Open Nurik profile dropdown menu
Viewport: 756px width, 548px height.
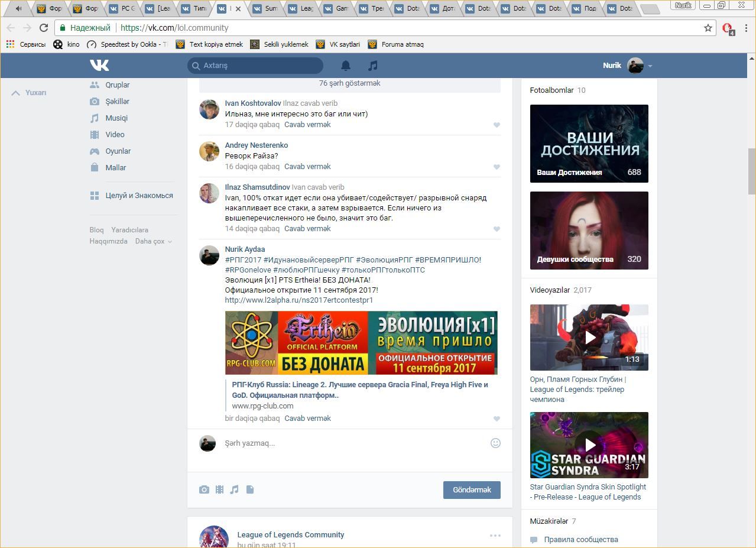point(627,66)
